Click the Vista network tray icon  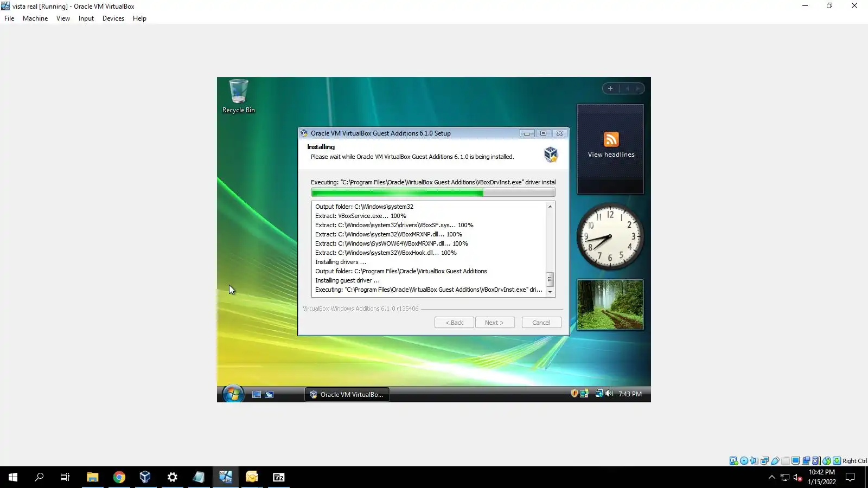coord(599,394)
